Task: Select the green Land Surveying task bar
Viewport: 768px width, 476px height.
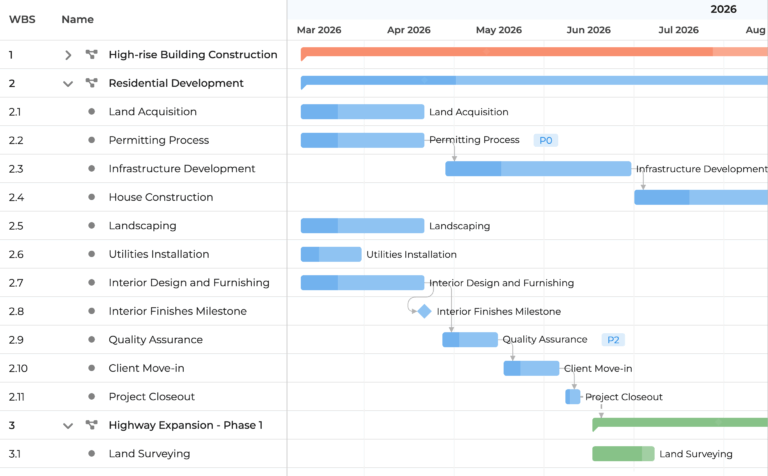Action: pyautogui.click(x=622, y=454)
